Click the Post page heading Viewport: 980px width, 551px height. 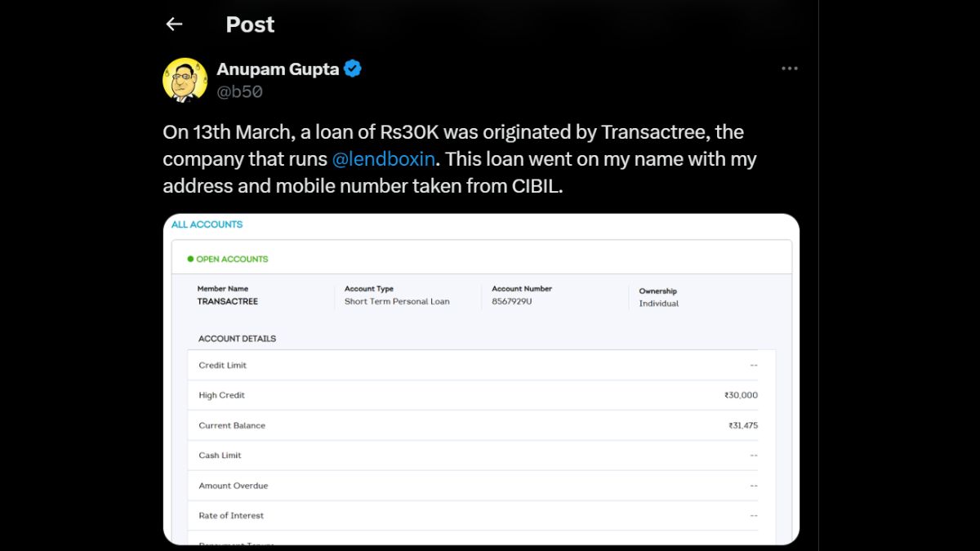click(250, 24)
